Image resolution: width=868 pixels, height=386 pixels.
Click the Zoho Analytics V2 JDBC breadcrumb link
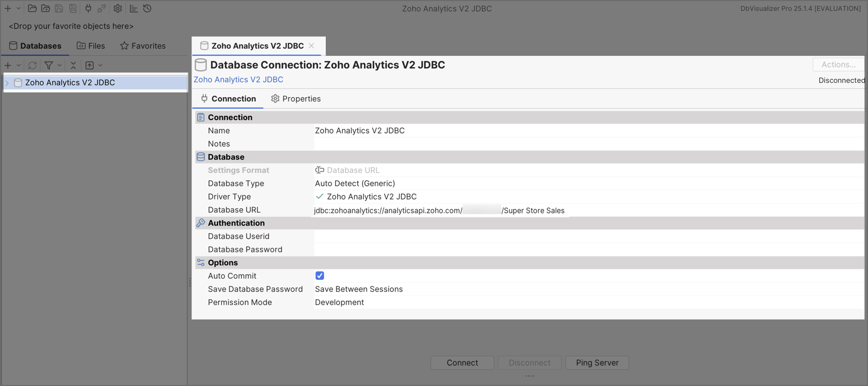[x=238, y=79]
